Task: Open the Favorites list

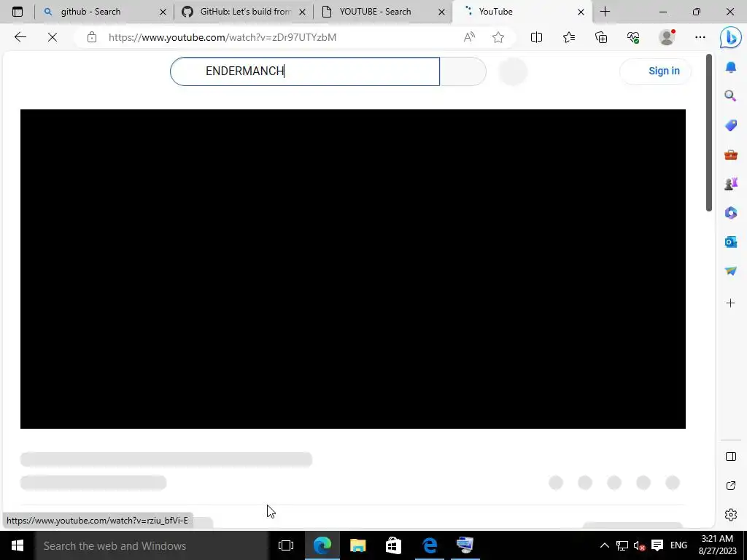Action: [569, 37]
